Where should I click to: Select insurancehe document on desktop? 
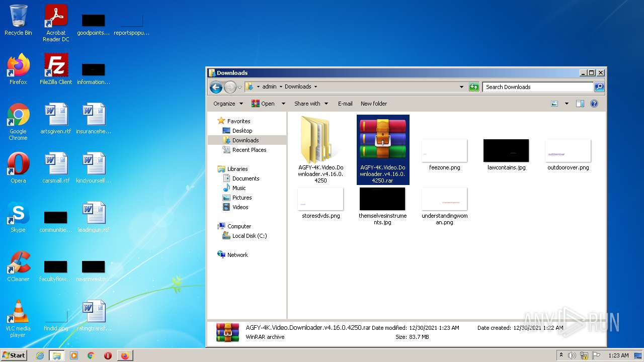tap(94, 118)
